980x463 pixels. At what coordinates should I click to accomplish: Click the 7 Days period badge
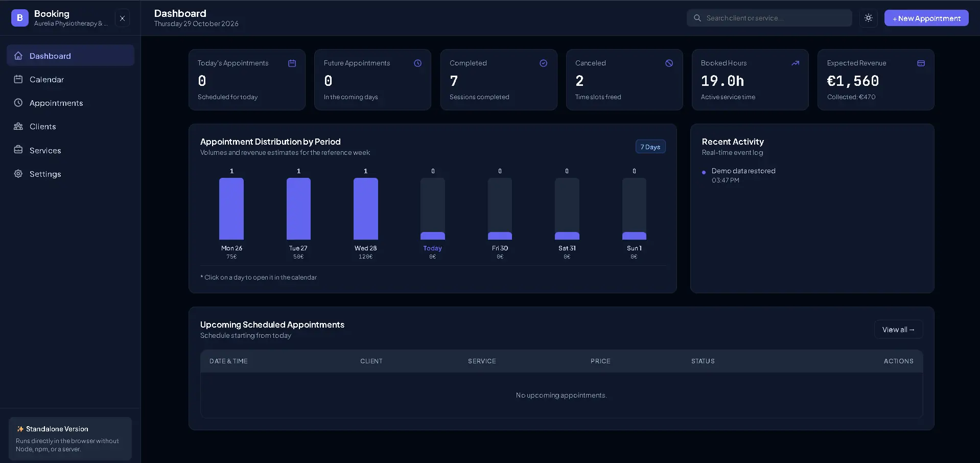pos(650,147)
